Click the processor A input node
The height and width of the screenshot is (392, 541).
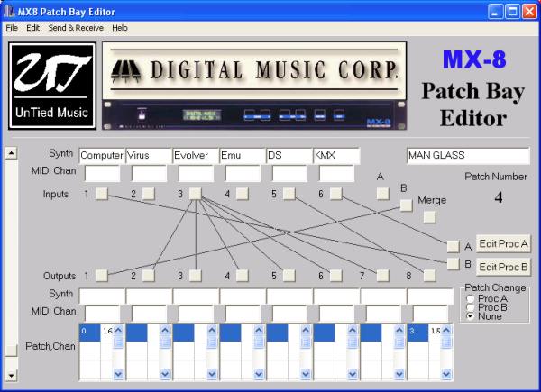click(x=383, y=194)
